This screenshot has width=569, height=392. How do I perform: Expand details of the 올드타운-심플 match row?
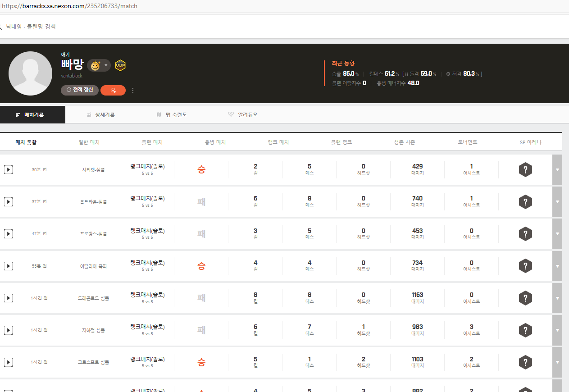click(557, 202)
